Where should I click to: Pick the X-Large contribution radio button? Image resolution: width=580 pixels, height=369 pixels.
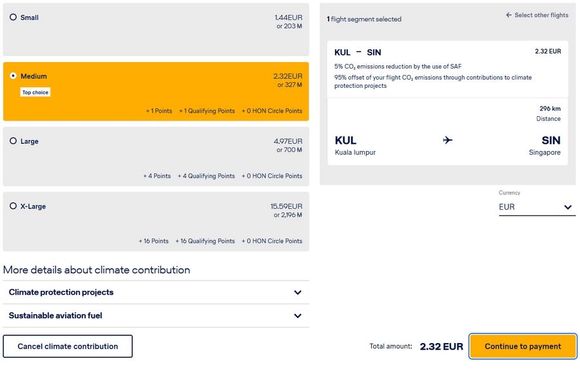[x=13, y=206]
